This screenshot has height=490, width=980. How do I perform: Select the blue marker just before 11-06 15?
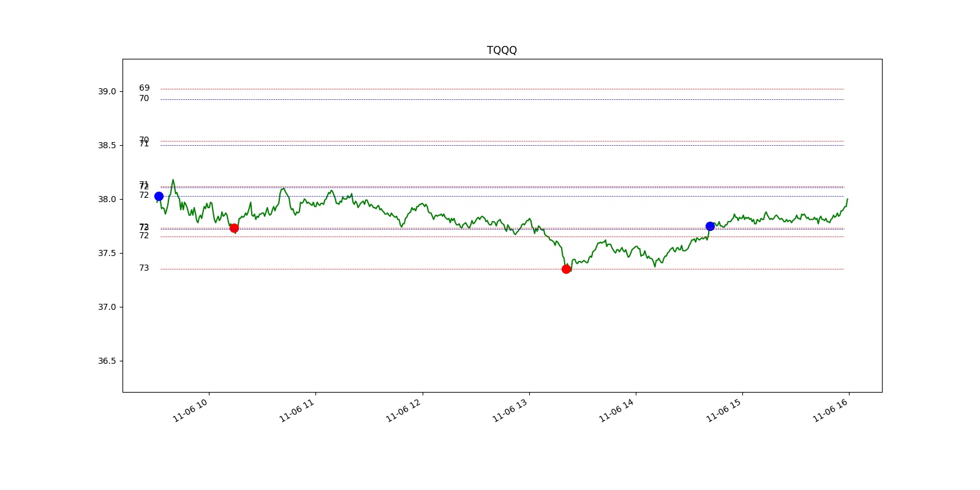710,226
